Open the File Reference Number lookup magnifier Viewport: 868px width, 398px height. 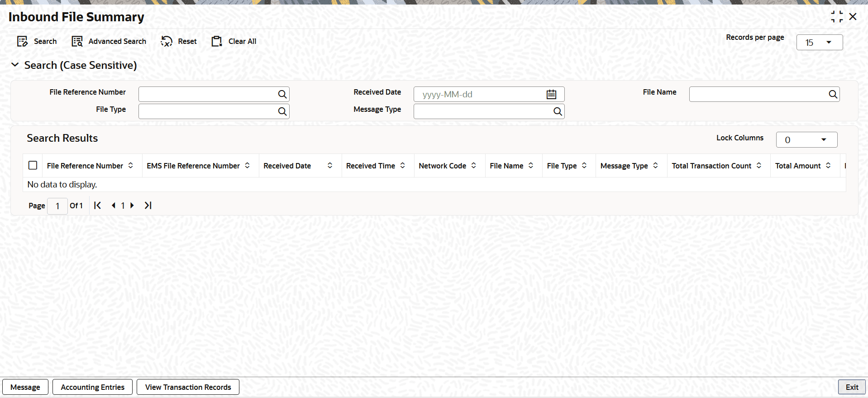coord(282,94)
